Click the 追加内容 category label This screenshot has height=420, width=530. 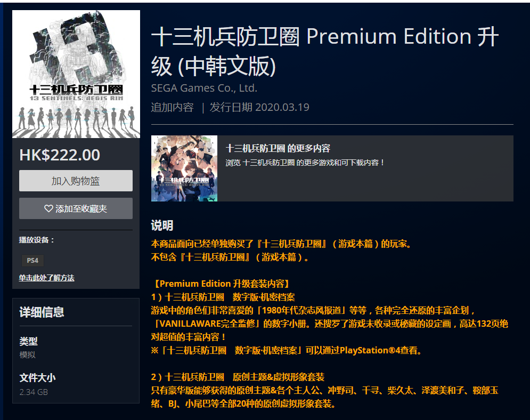tap(173, 107)
